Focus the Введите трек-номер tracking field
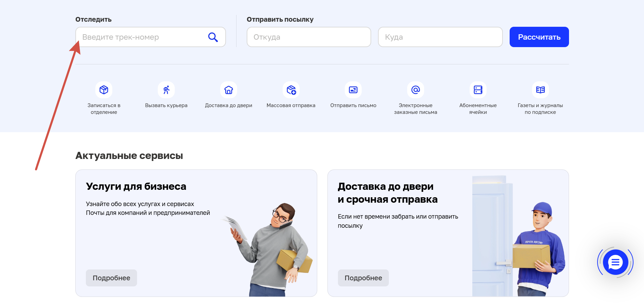 click(151, 37)
